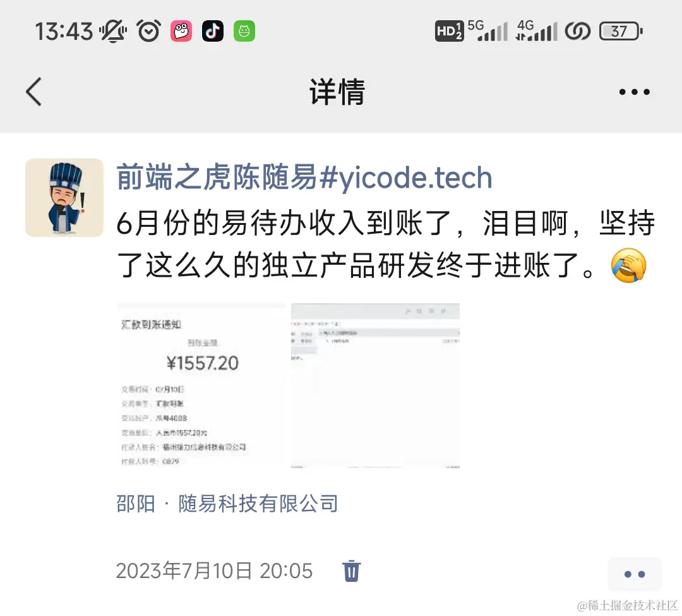Open location 邵阳 · 随易科技有限公司
This screenshot has height=616, width=682.
(x=227, y=504)
